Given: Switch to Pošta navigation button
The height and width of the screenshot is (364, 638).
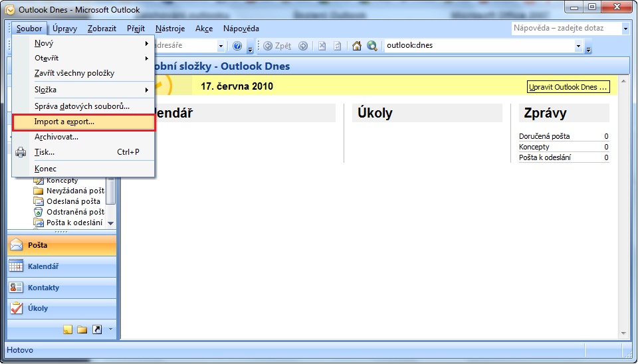Looking at the screenshot, I should click(62, 245).
